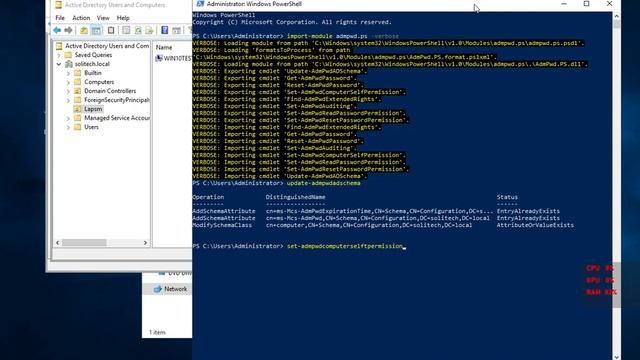Click the '1 item' status text in Explorer
Image resolution: width=640 pixels, height=360 pixels.
(x=157, y=332)
